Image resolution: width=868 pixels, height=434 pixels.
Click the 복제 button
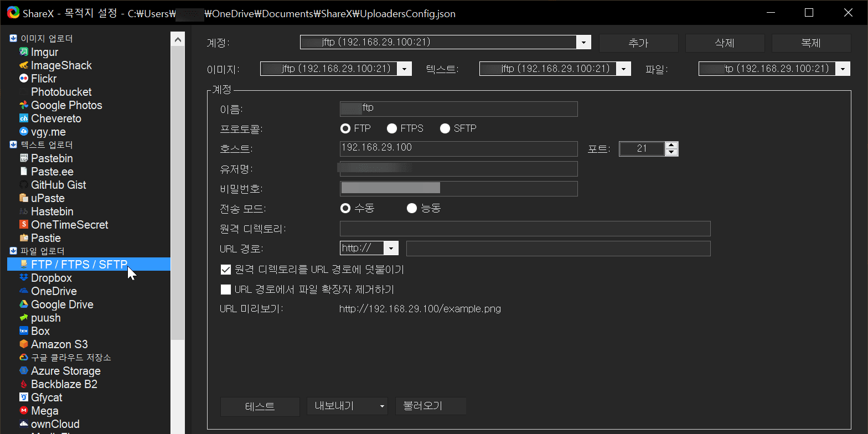tap(811, 43)
